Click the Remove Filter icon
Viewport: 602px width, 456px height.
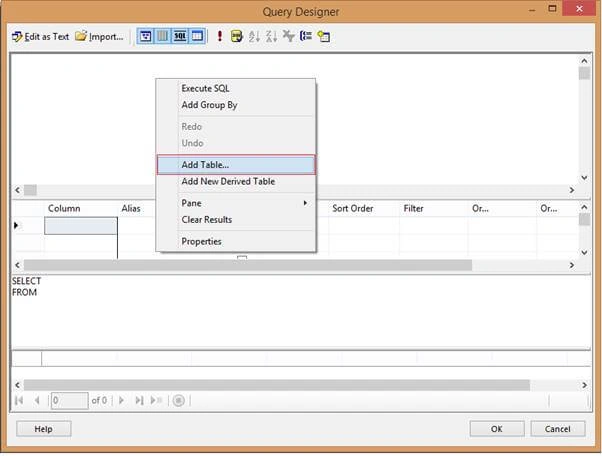point(288,36)
